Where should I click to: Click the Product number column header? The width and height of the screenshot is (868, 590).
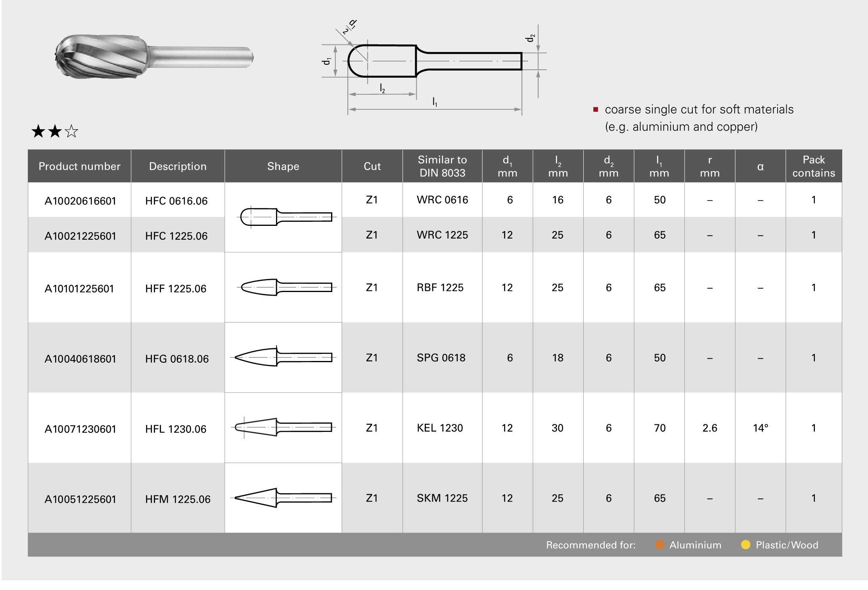click(79, 166)
